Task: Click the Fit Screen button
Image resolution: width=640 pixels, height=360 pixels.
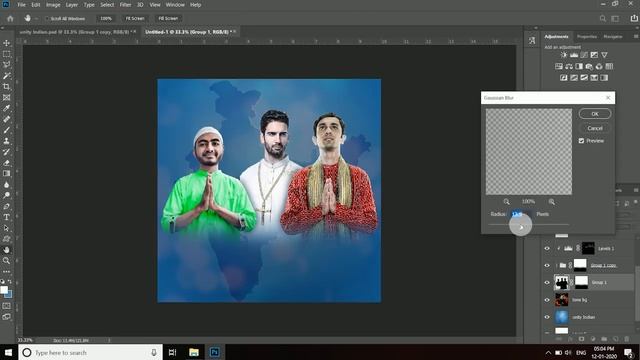Action: tap(135, 18)
